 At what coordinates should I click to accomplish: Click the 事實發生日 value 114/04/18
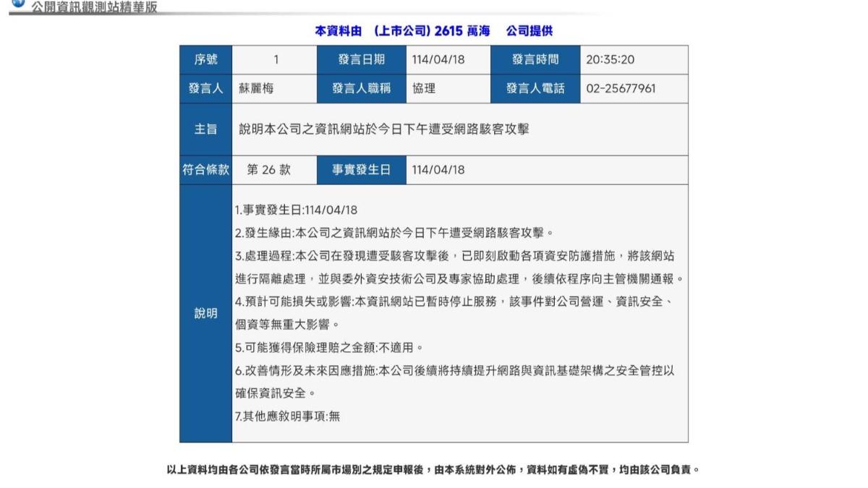pos(438,170)
